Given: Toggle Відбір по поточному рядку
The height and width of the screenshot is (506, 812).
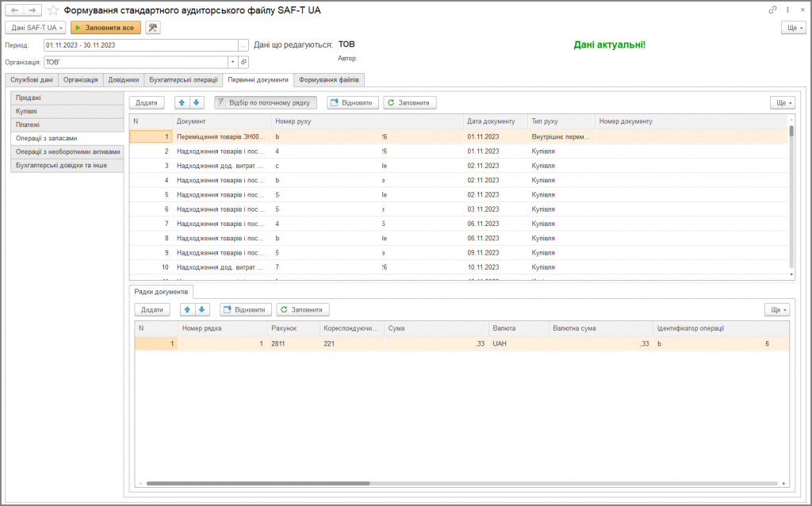Looking at the screenshot, I should (x=266, y=102).
